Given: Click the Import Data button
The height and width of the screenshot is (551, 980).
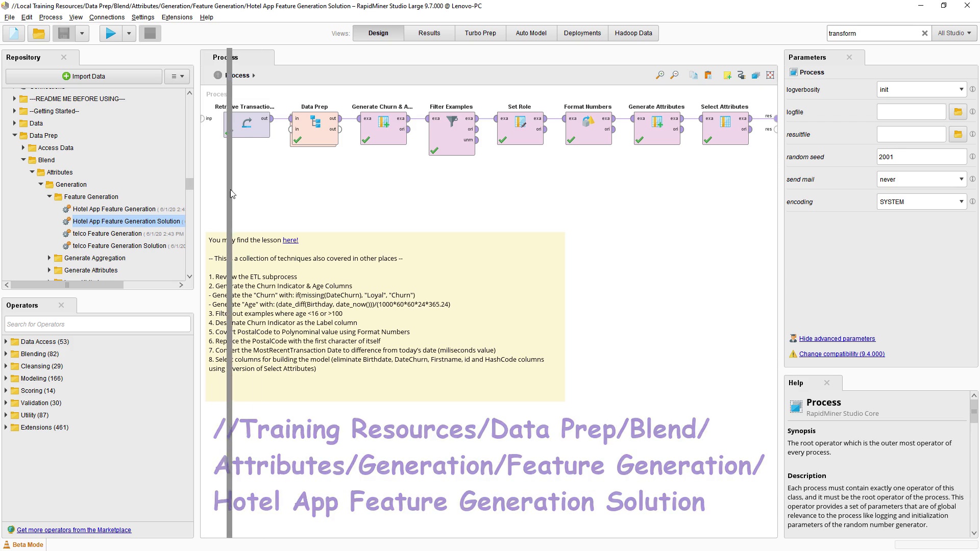Looking at the screenshot, I should pos(84,77).
